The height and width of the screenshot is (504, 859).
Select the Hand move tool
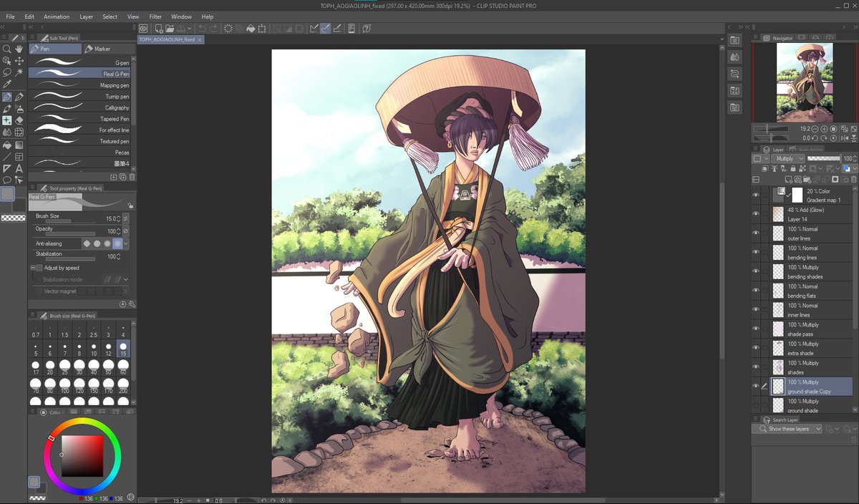click(19, 49)
